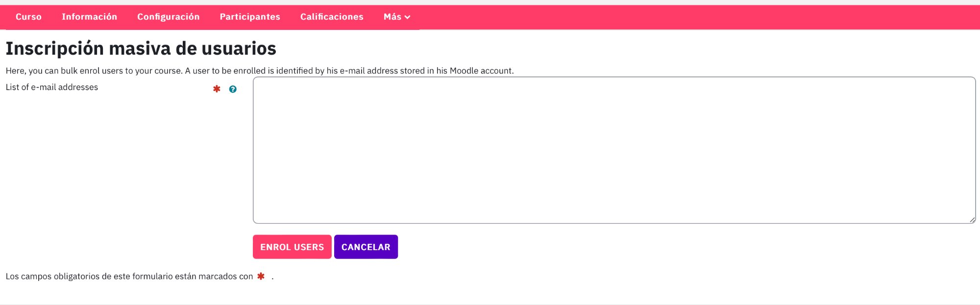Click the 'List of e-mail addresses' label
This screenshot has width=980, height=305.
52,87
